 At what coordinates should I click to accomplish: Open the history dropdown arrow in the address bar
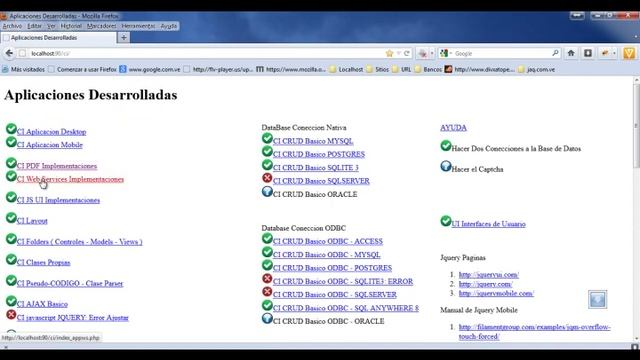(x=399, y=53)
